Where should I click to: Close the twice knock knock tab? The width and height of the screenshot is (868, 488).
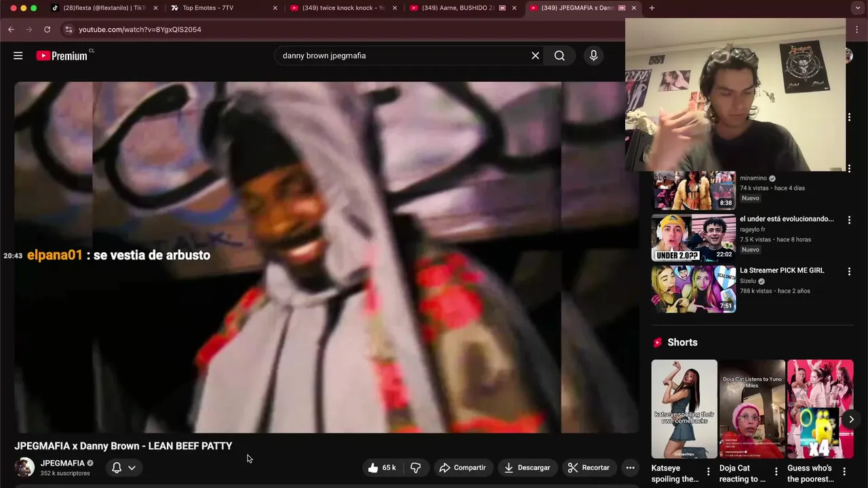(395, 8)
